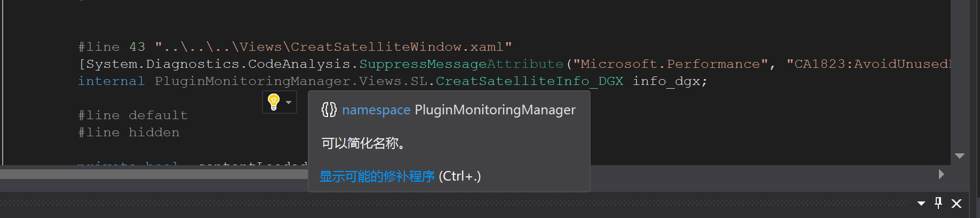Screen dimensions: 980x218
Task: Click the vertical scrollbar down arrow
Action: pyautogui.click(x=960, y=156)
